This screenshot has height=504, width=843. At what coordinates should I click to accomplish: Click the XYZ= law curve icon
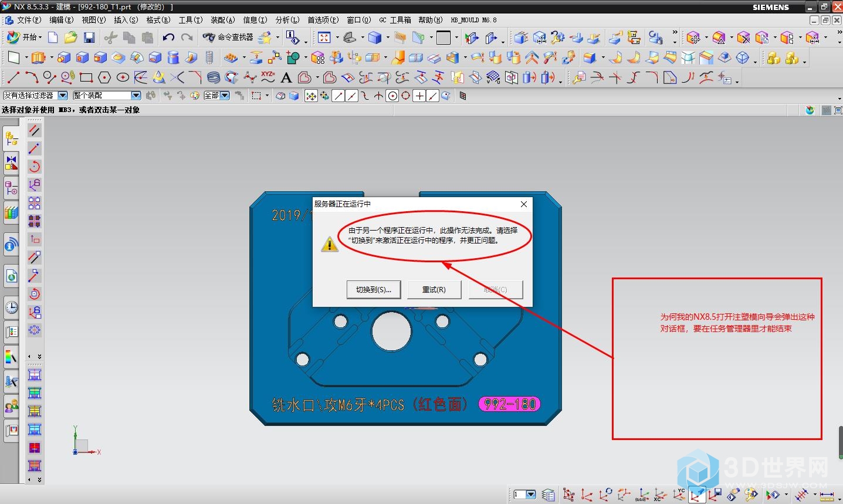point(268,77)
